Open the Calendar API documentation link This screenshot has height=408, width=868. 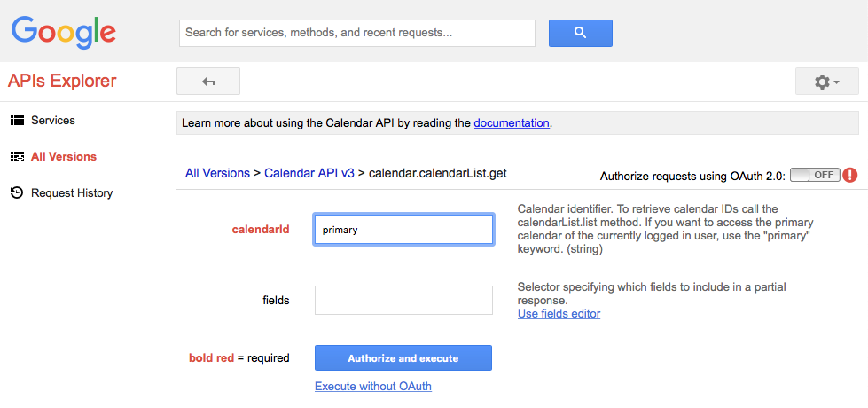coord(512,122)
